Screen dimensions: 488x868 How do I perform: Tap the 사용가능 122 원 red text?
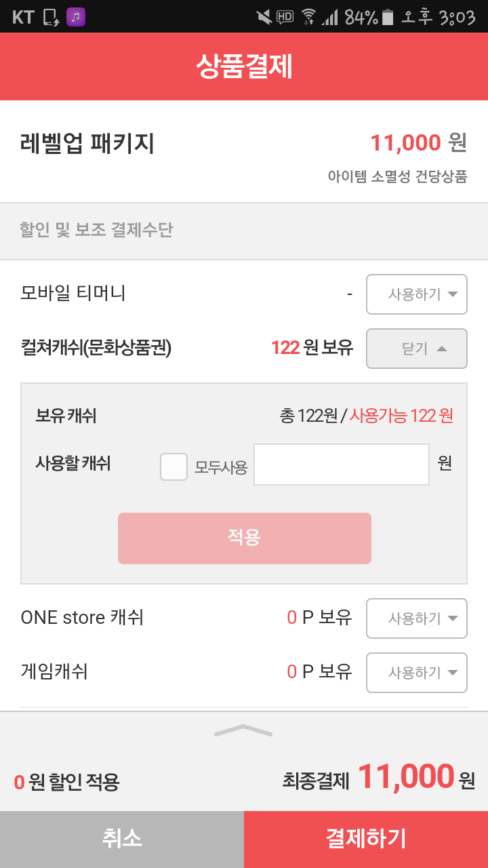[x=401, y=416]
